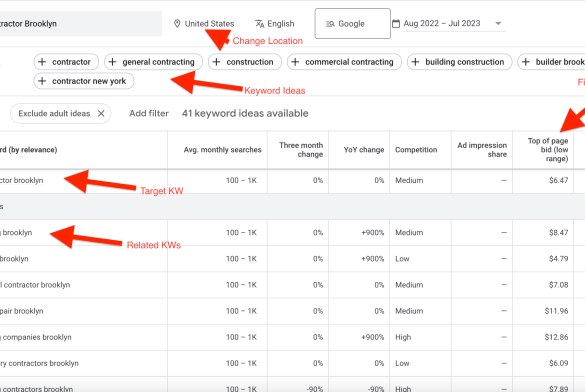The height and width of the screenshot is (392, 585).
Task: Change the United States location setting
Action: (x=204, y=23)
